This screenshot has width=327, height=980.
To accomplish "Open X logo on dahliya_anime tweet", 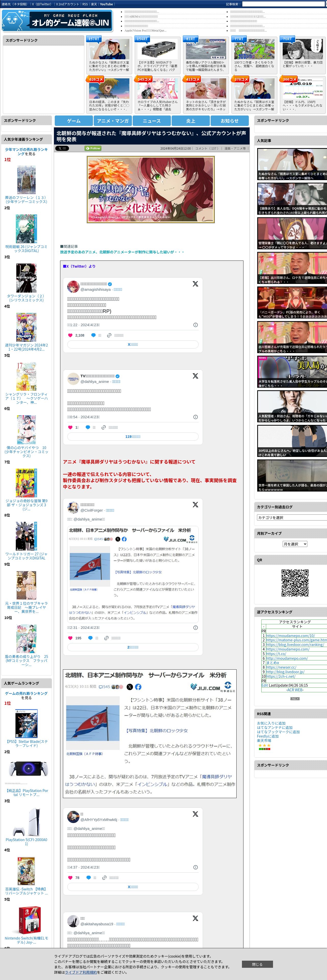I will [195, 376].
